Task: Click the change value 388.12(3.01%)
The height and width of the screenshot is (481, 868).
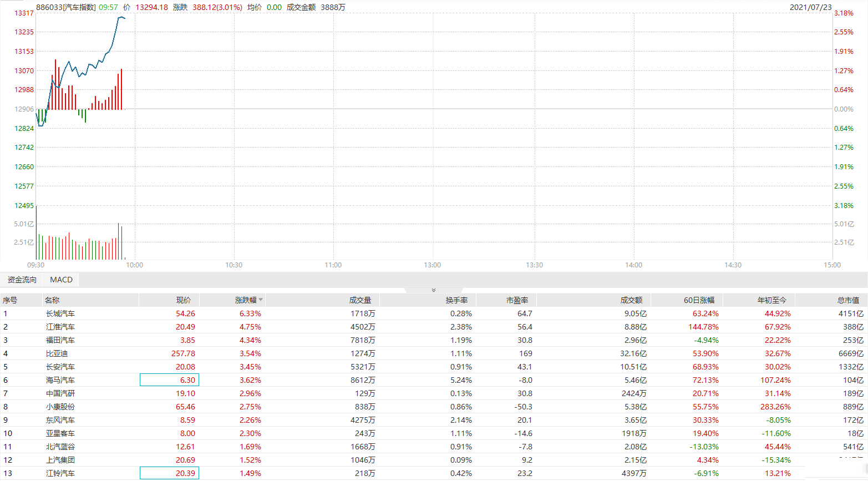Action: pos(217,7)
